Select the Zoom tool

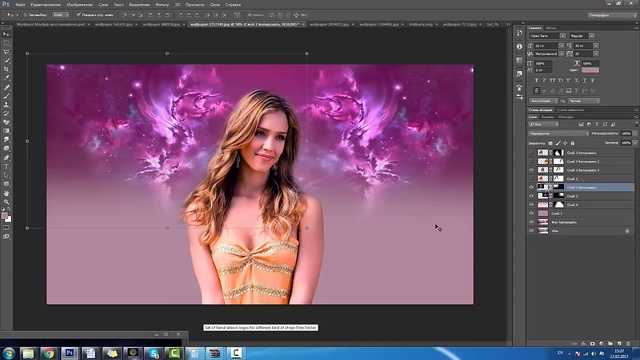click(x=6, y=202)
